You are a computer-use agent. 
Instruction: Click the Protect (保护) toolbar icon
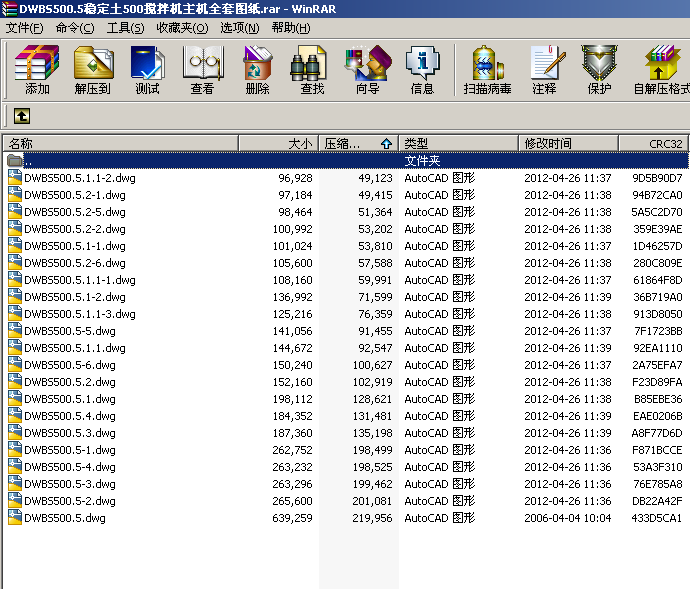[599, 70]
